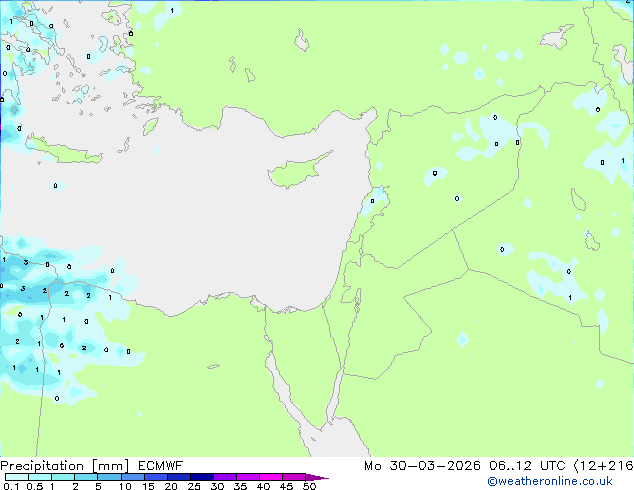Click the above-50 arrow tip of legend
The height and width of the screenshot is (490, 634).
point(317,477)
